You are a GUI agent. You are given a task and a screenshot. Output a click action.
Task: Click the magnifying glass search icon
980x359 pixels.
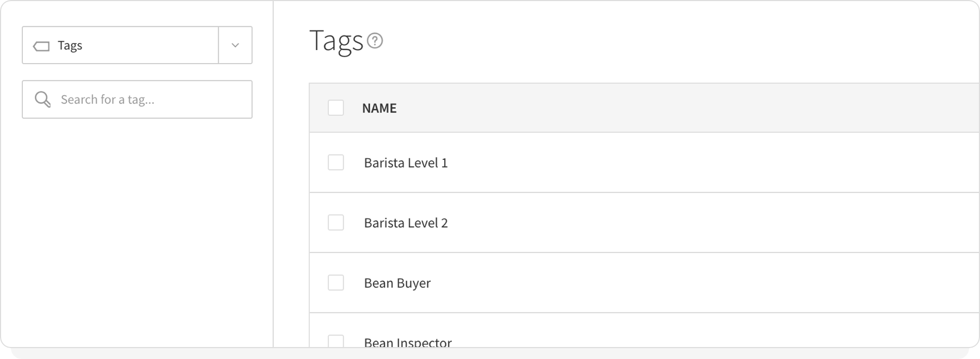[x=42, y=99]
